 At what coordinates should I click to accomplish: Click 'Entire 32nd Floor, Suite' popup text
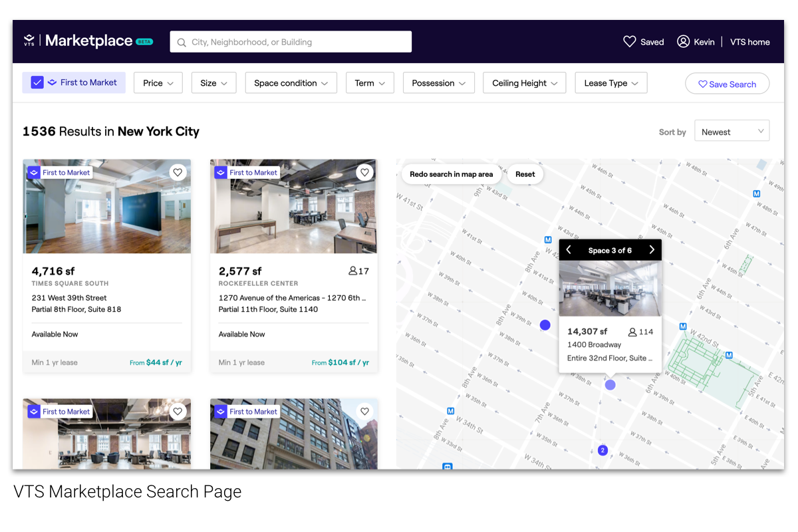610,358
